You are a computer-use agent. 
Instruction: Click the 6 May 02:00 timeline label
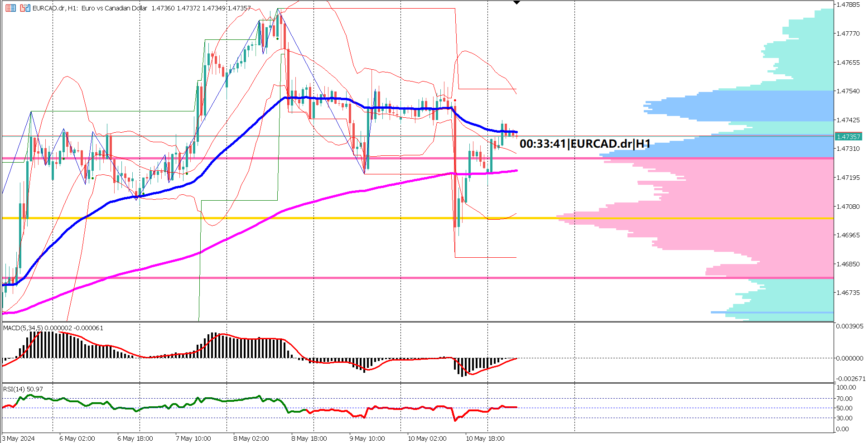pyautogui.click(x=77, y=438)
